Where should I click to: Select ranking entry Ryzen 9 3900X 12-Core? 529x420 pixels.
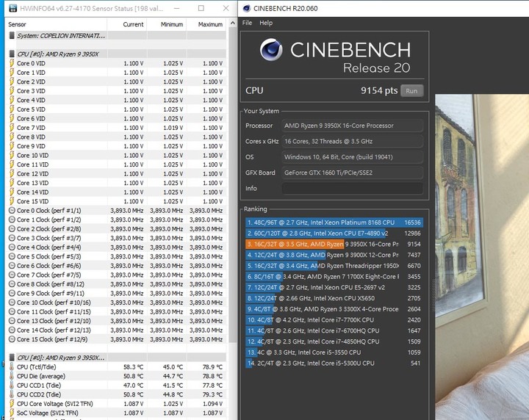point(334,255)
